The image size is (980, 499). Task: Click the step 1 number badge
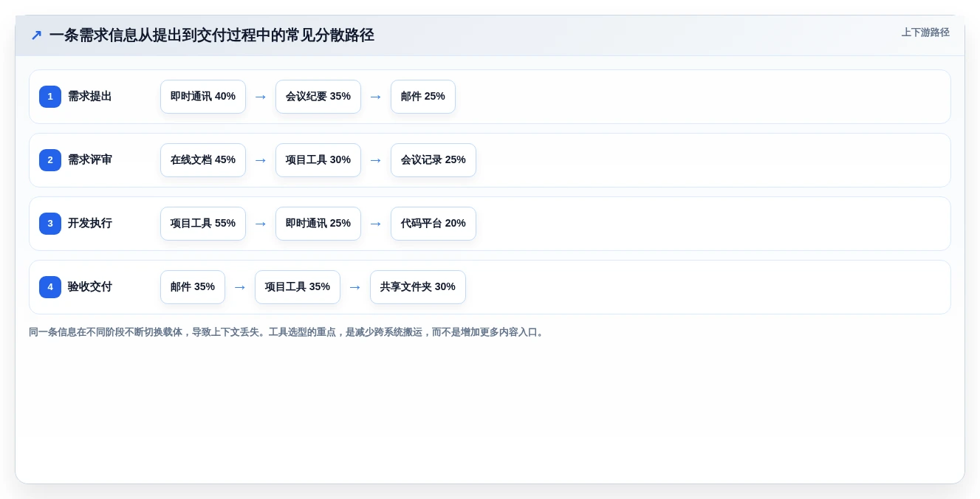tap(50, 97)
